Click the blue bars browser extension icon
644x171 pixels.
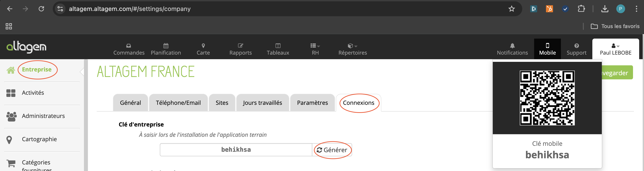533,9
